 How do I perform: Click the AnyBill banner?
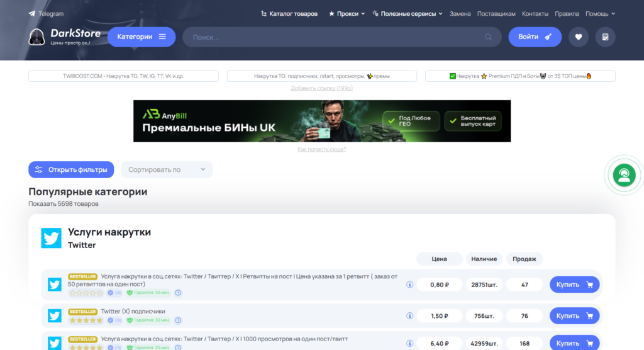point(321,121)
